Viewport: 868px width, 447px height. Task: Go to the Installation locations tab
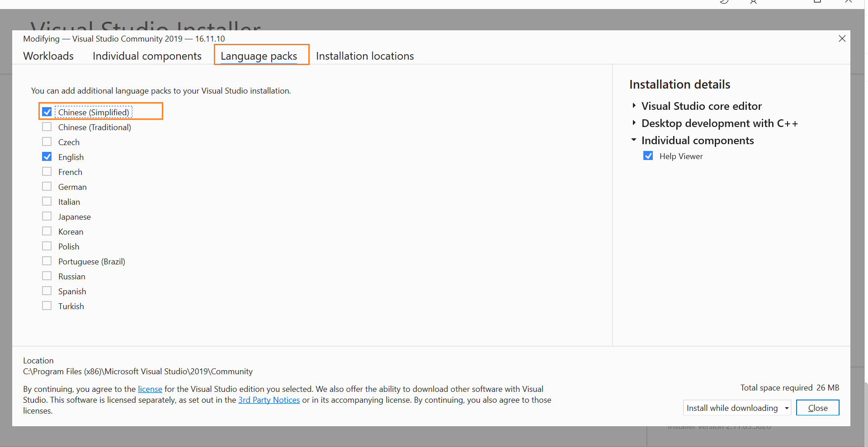point(365,56)
